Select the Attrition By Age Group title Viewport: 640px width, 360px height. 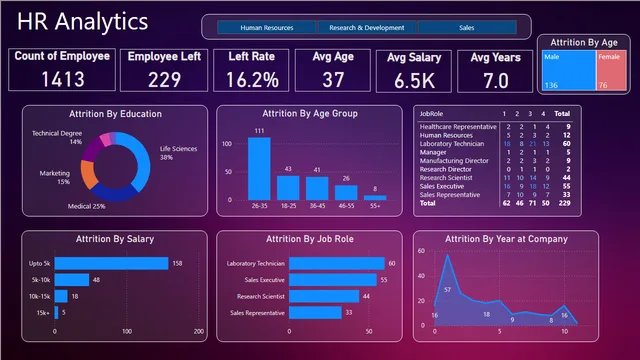pyautogui.click(x=310, y=113)
